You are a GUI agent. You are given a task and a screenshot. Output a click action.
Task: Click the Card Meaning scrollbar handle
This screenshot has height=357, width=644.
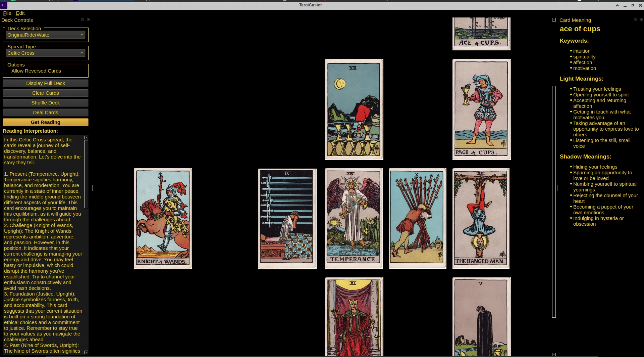click(x=554, y=202)
